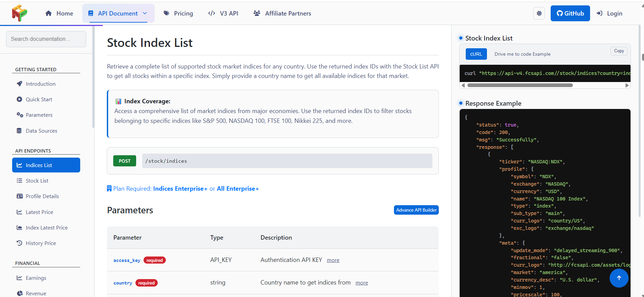Click the required badge beside access_key

155,260
